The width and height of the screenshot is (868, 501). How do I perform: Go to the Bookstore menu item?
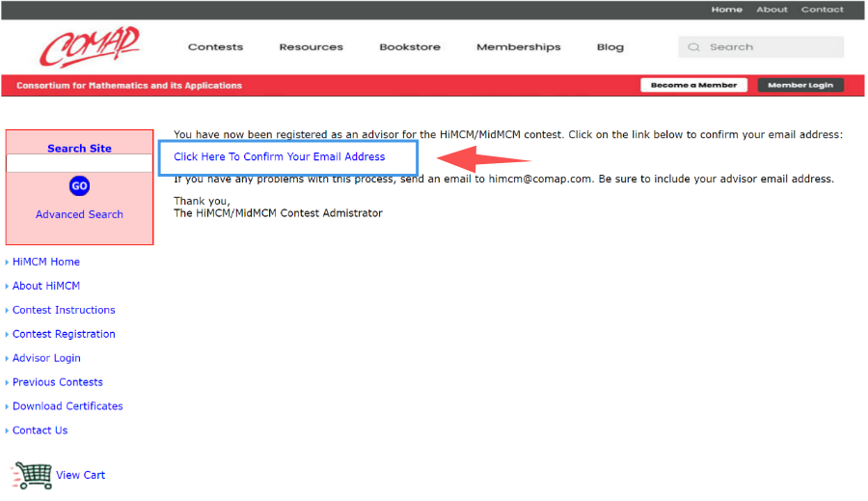coord(409,47)
